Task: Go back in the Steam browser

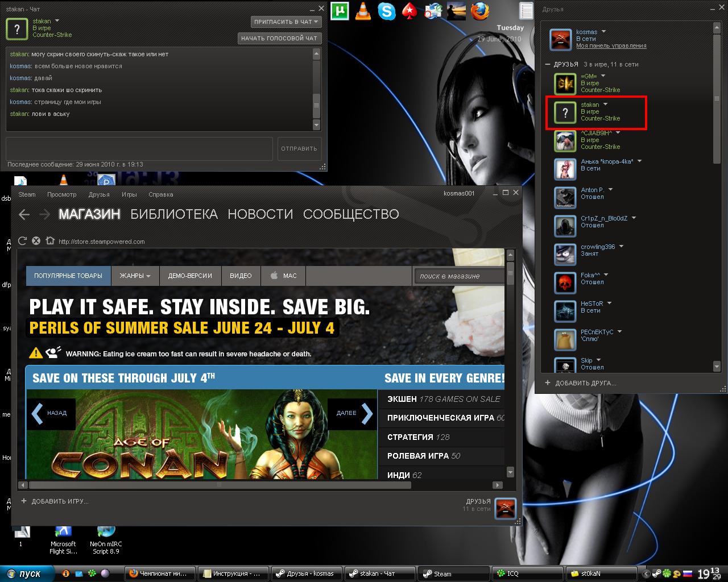Action: point(24,214)
